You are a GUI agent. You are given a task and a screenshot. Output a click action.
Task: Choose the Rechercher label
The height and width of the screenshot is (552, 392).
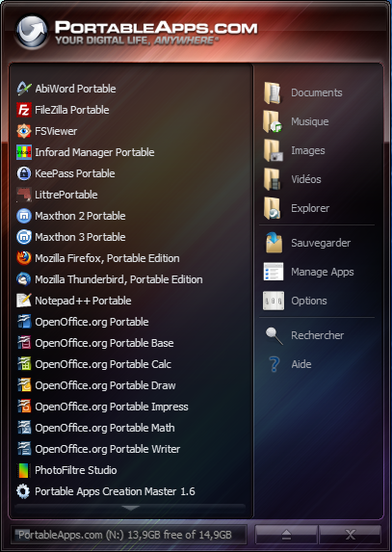coord(317,335)
